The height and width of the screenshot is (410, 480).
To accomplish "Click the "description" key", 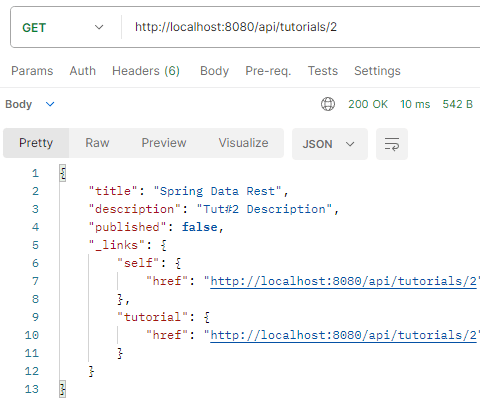I will (135, 209).
